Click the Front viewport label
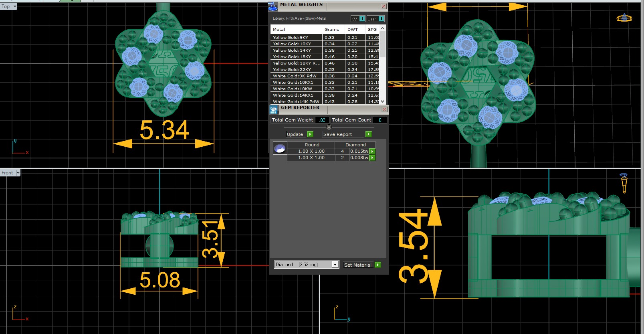Viewport: 644px width, 334px height. point(7,173)
